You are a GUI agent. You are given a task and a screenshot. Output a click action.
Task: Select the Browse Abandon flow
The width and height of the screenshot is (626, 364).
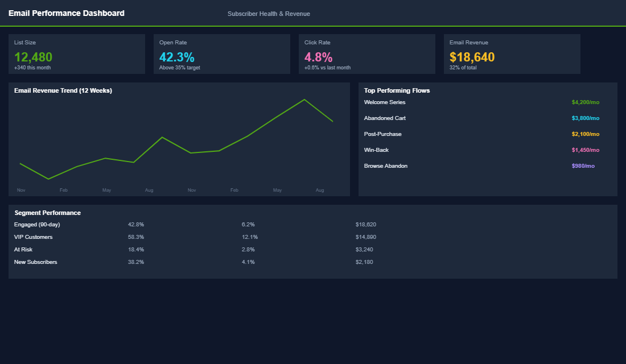click(x=386, y=166)
